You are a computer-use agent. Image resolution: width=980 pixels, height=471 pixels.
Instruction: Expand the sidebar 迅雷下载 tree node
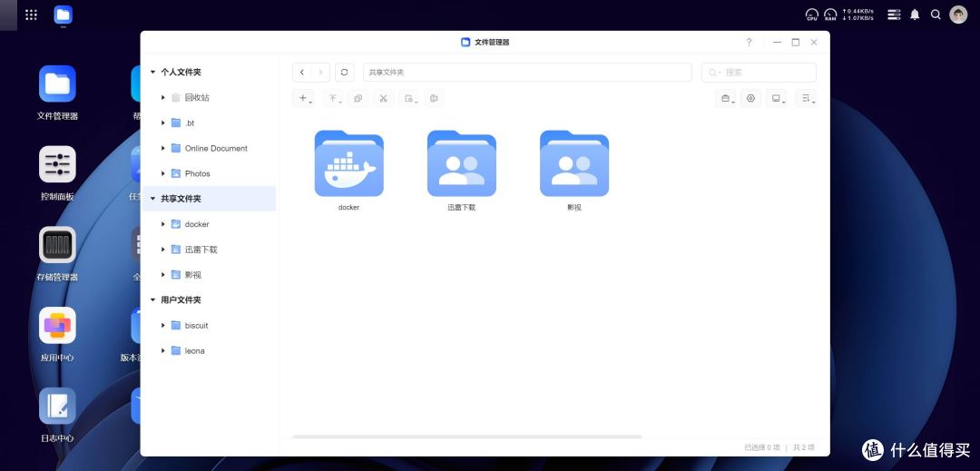(x=163, y=250)
